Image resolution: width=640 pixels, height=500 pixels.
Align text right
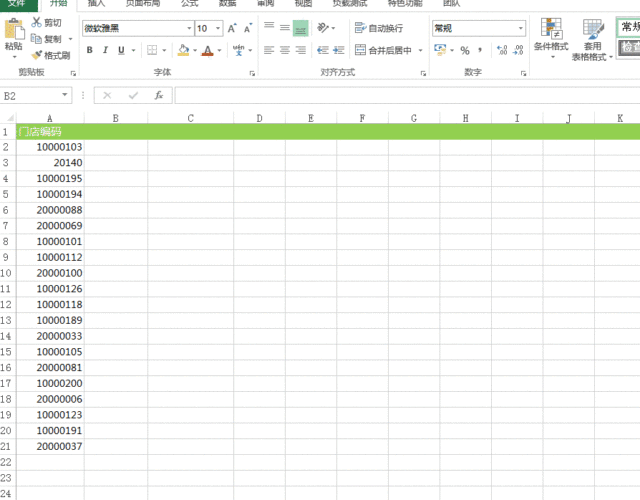point(301,50)
